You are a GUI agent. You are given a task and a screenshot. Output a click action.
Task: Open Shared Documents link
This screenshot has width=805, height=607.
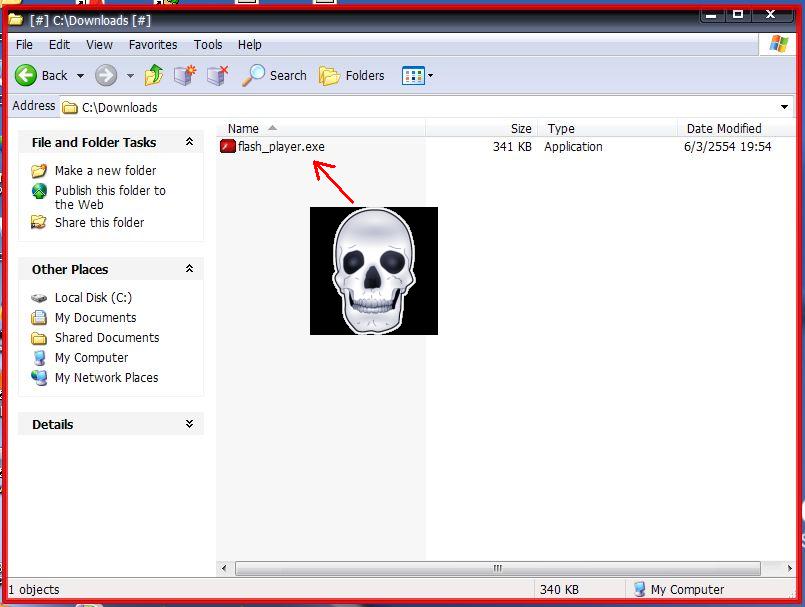(x=107, y=337)
